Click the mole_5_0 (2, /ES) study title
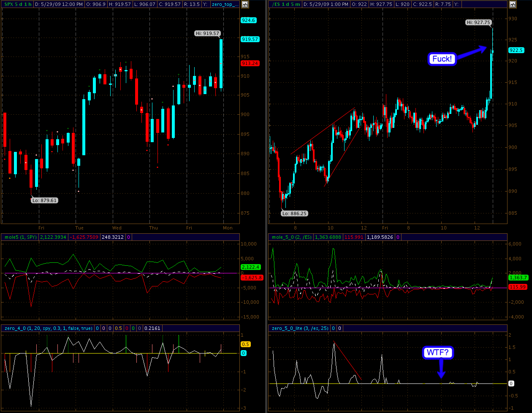The width and height of the screenshot is (532, 413). [290, 237]
